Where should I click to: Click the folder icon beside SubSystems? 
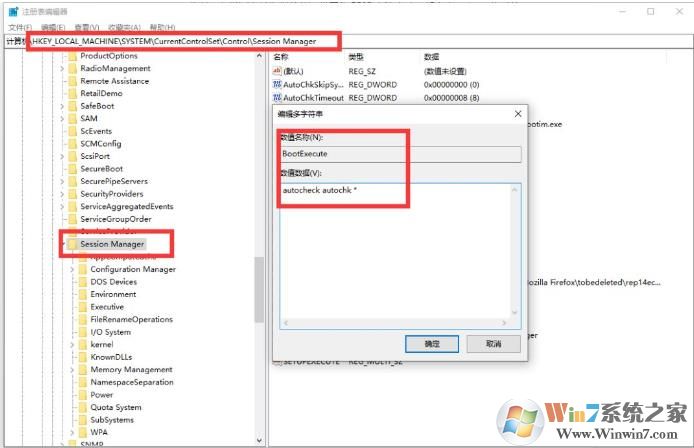[83, 420]
